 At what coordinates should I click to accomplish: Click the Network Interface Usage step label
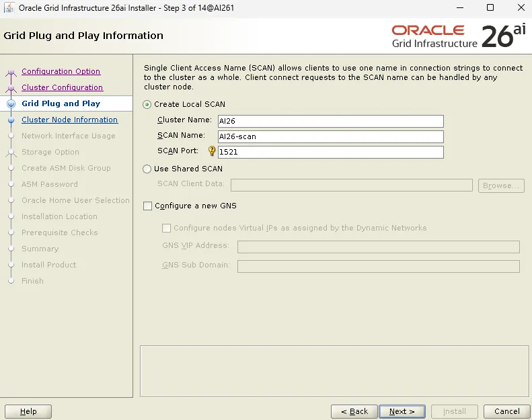[69, 136]
